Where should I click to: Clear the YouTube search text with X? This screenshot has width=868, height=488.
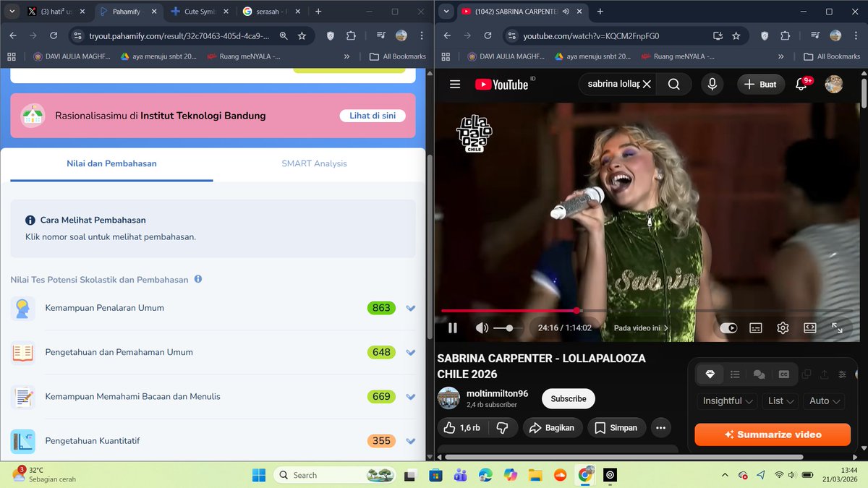647,84
